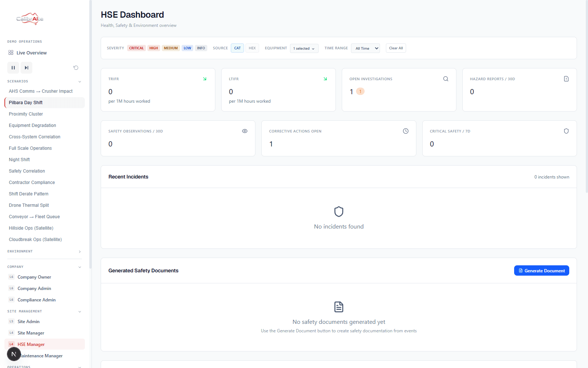Toggle the CAT source filter
The image size is (588, 368).
(237, 48)
